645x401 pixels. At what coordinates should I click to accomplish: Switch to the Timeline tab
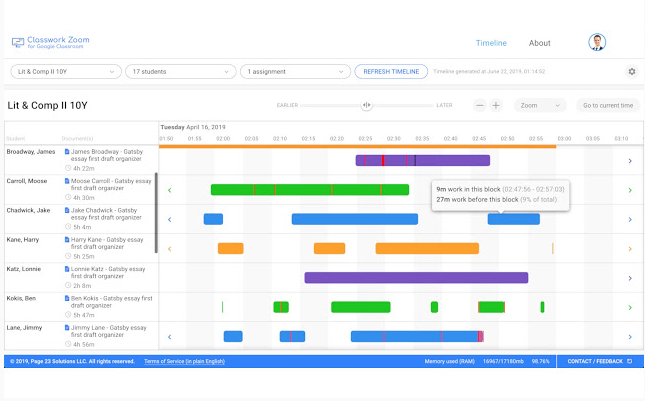tap(491, 43)
